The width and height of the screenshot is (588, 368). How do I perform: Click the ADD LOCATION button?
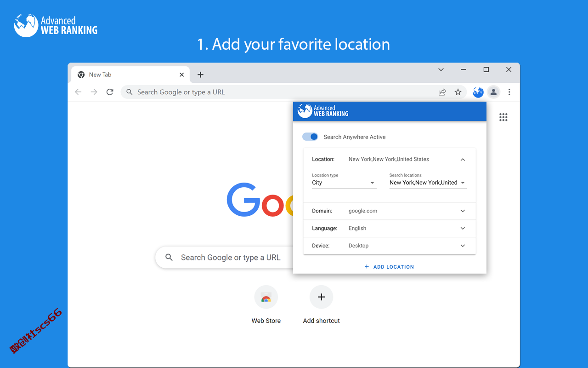pos(389,267)
